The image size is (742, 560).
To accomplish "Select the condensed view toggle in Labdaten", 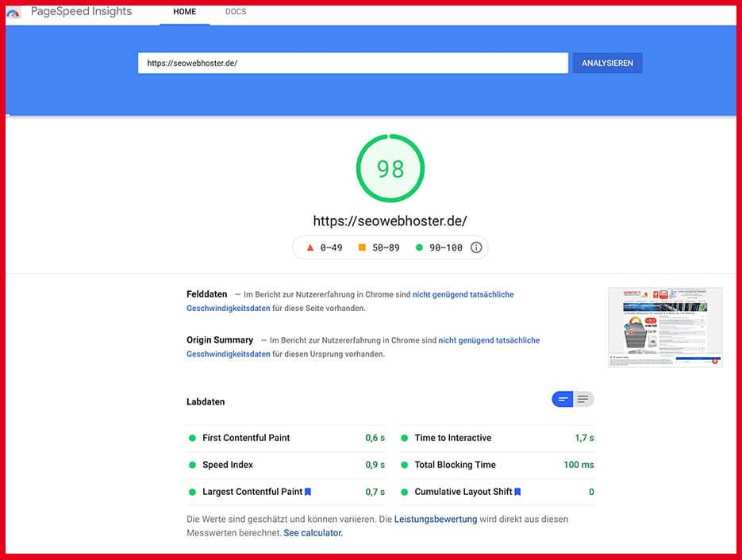I will pyautogui.click(x=562, y=399).
